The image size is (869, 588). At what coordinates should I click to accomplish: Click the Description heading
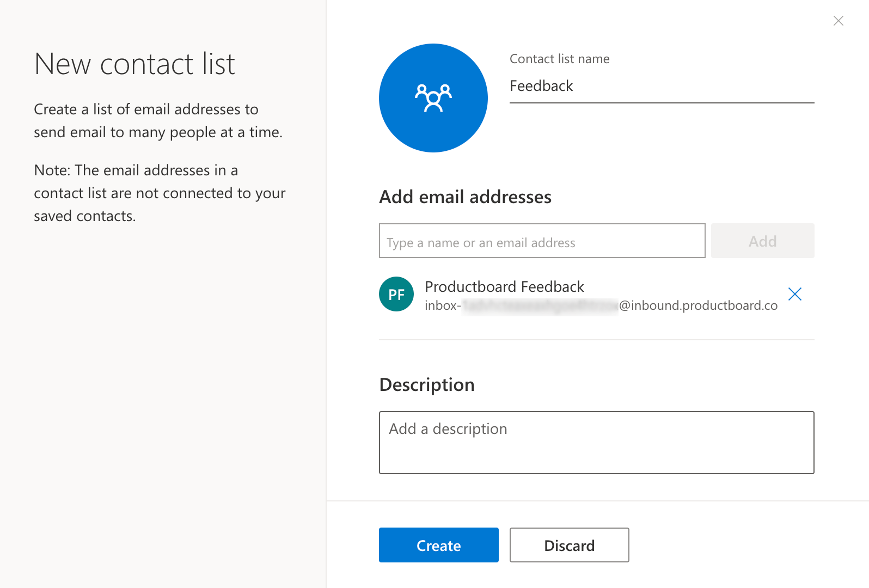click(x=427, y=385)
